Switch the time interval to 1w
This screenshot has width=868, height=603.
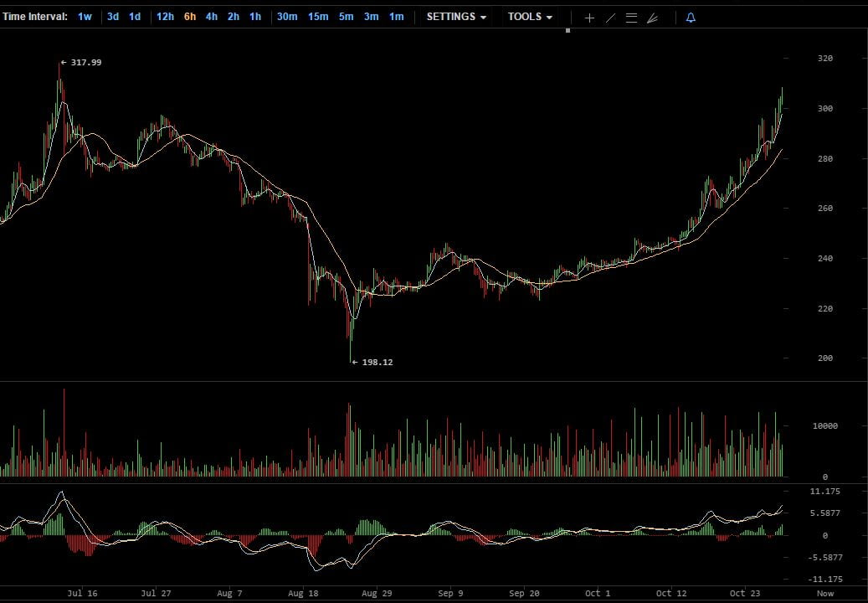pos(85,17)
